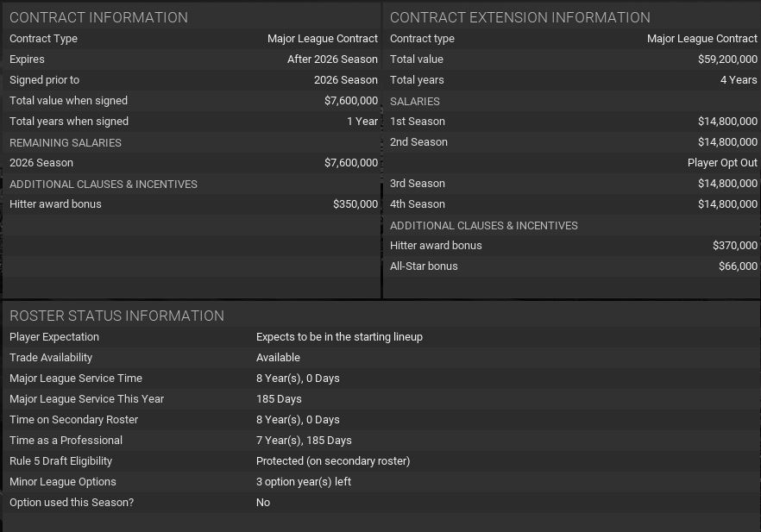Select the 'After 2026 Season' expiry value

point(332,59)
